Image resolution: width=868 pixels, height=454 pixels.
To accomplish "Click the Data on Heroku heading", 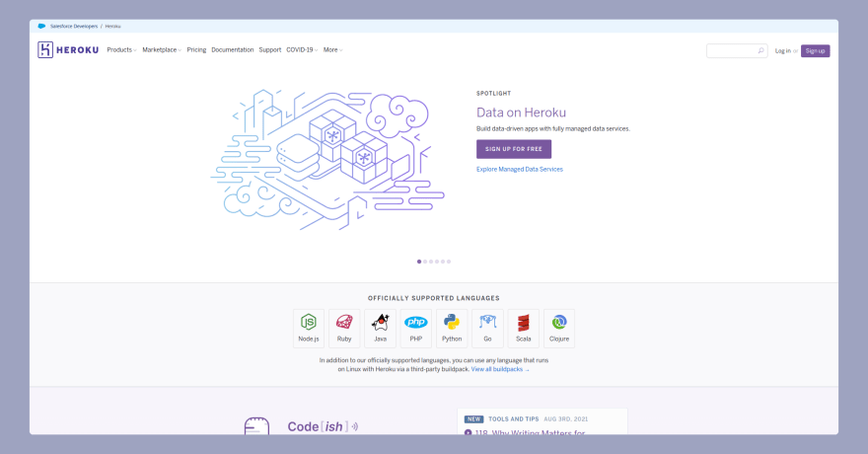I will [522, 113].
